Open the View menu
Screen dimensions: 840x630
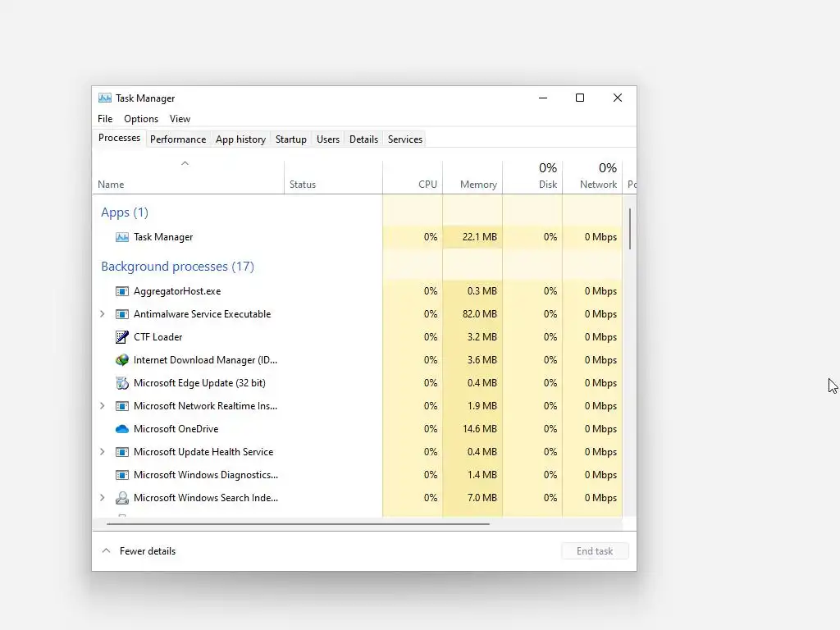tap(180, 119)
